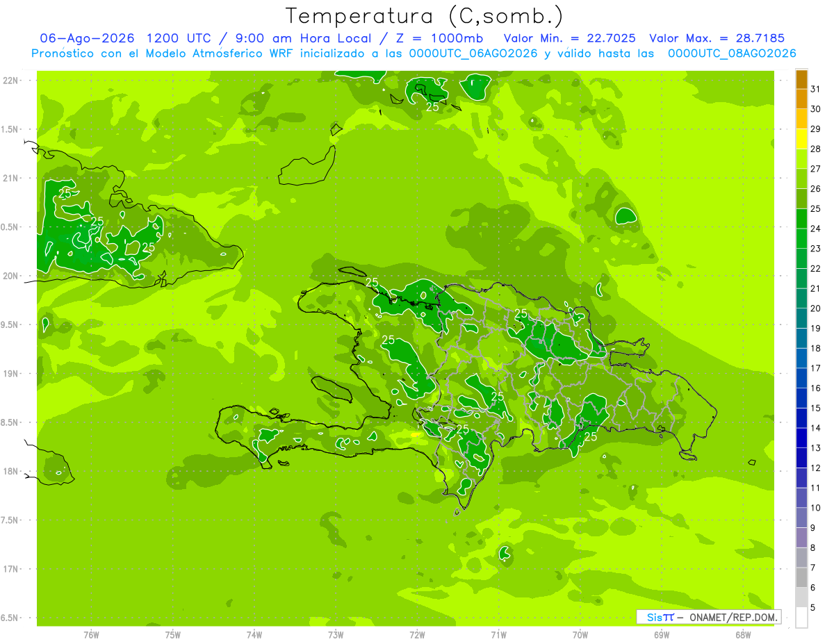Screen dimensions: 834x644
Task: Click the legend value '20'
Action: 816,308
